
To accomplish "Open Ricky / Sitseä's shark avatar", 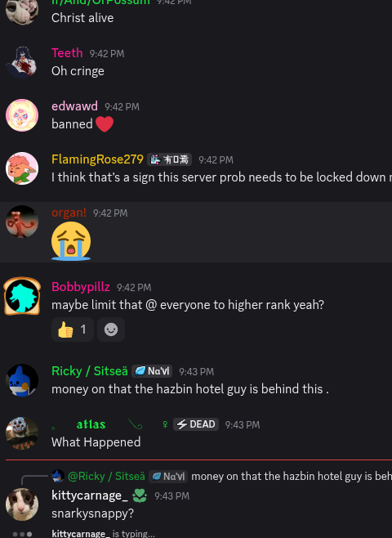I will [22, 380].
